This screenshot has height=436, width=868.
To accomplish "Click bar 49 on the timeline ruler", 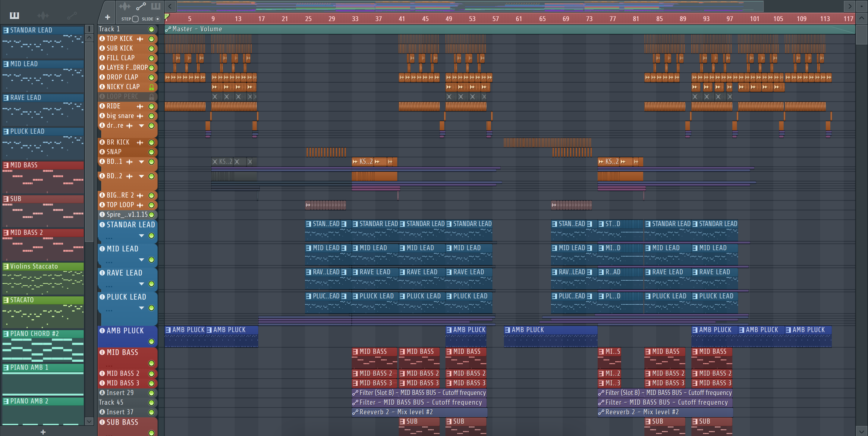I will pos(448,19).
